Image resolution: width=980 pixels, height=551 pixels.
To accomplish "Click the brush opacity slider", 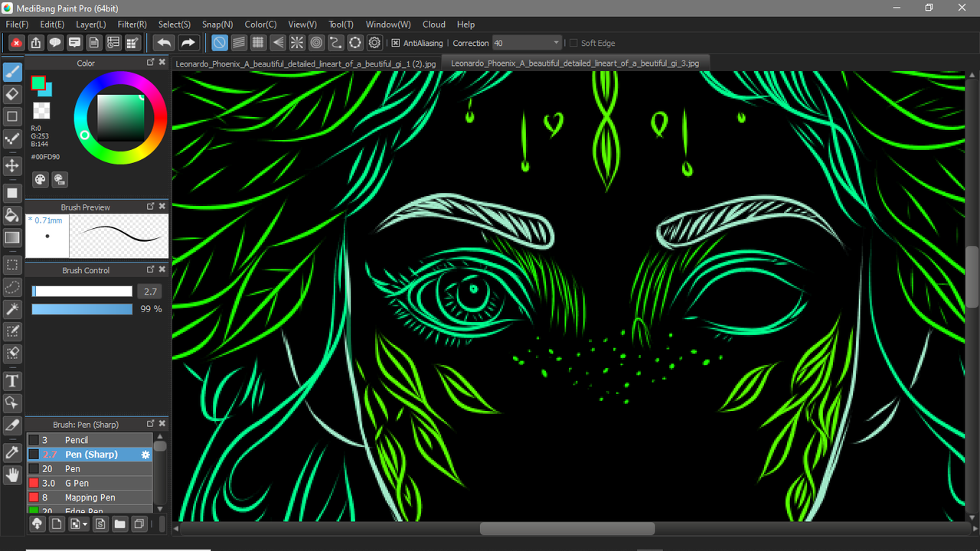I will coord(82,309).
